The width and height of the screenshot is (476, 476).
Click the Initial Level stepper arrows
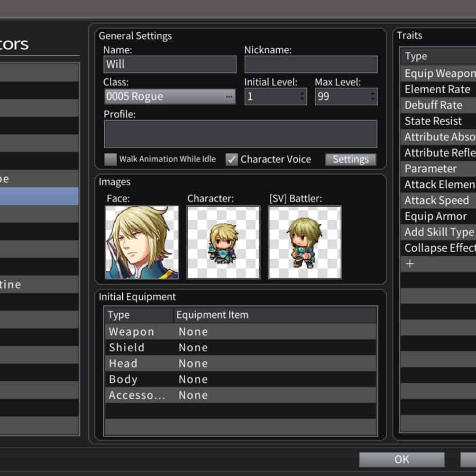[303, 97]
